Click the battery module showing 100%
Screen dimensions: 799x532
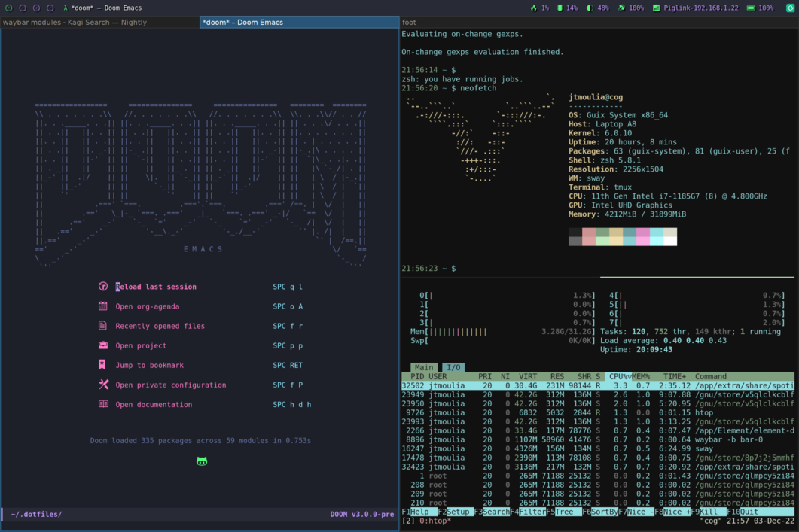tap(761, 8)
